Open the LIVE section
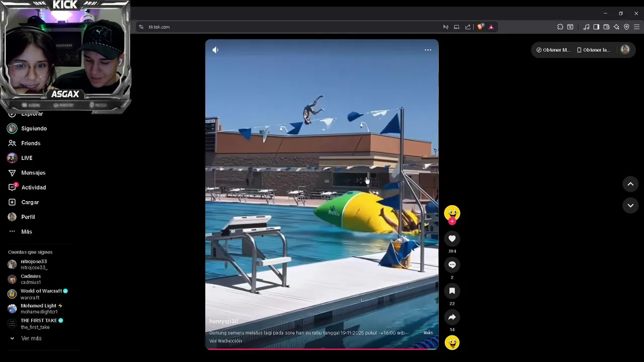The image size is (644, 362). click(27, 158)
